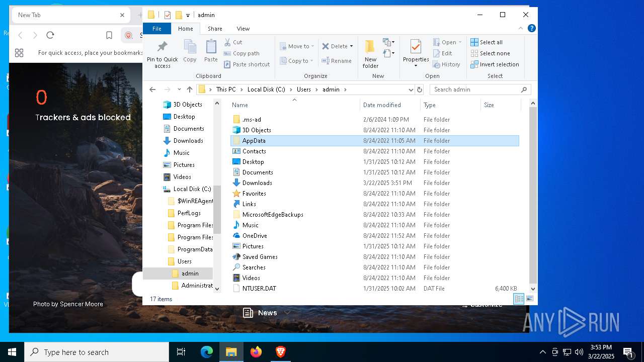Viewport: 644px width, 362px height.
Task: Click the New folder icon
Action: click(370, 46)
